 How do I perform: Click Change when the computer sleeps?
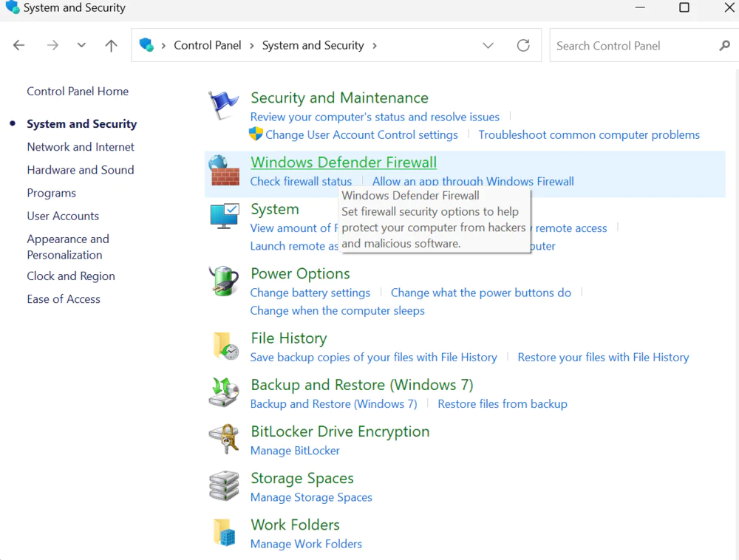338,310
